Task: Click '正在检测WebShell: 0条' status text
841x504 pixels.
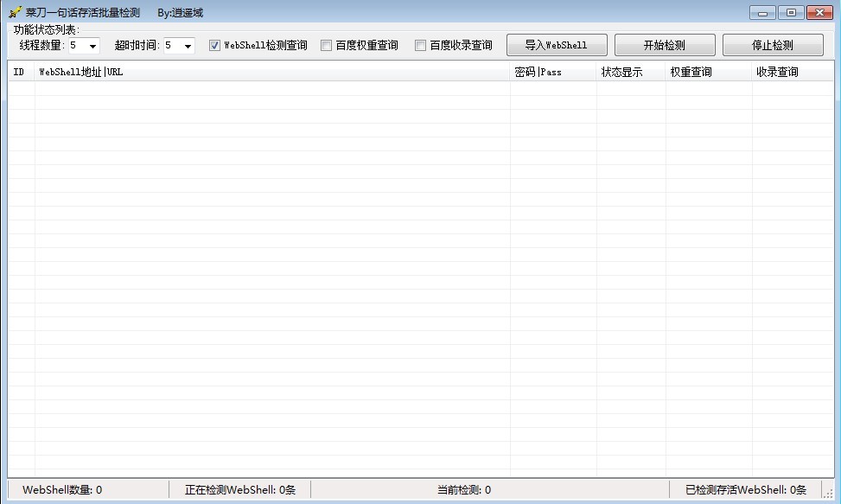Action: pos(240,489)
